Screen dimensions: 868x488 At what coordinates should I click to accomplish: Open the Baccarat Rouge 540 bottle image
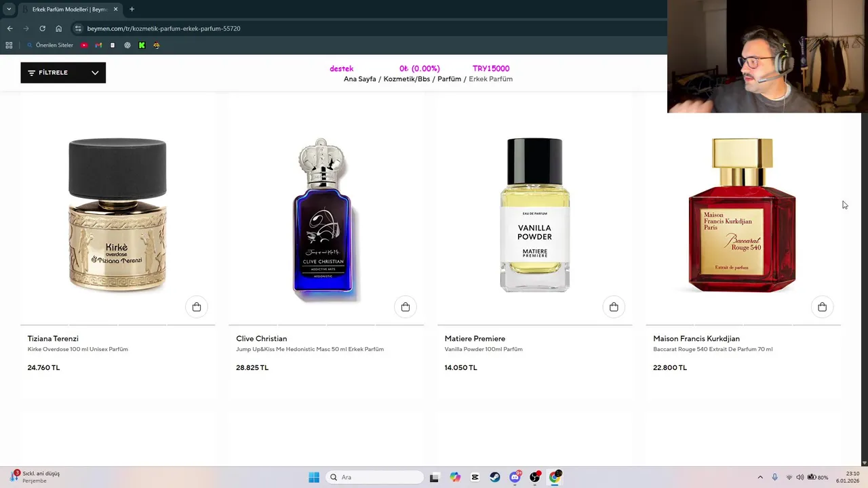pos(742,216)
